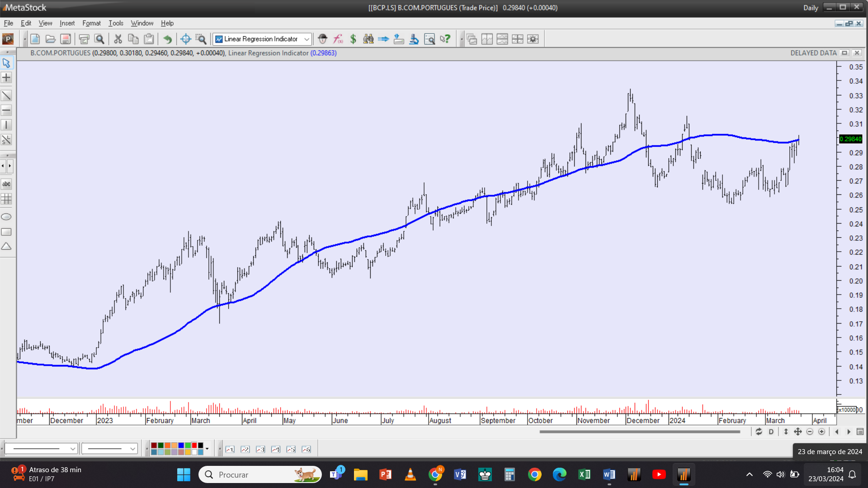The width and height of the screenshot is (868, 488).
Task: Click the refresh chart arrows icon
Action: pos(759,432)
